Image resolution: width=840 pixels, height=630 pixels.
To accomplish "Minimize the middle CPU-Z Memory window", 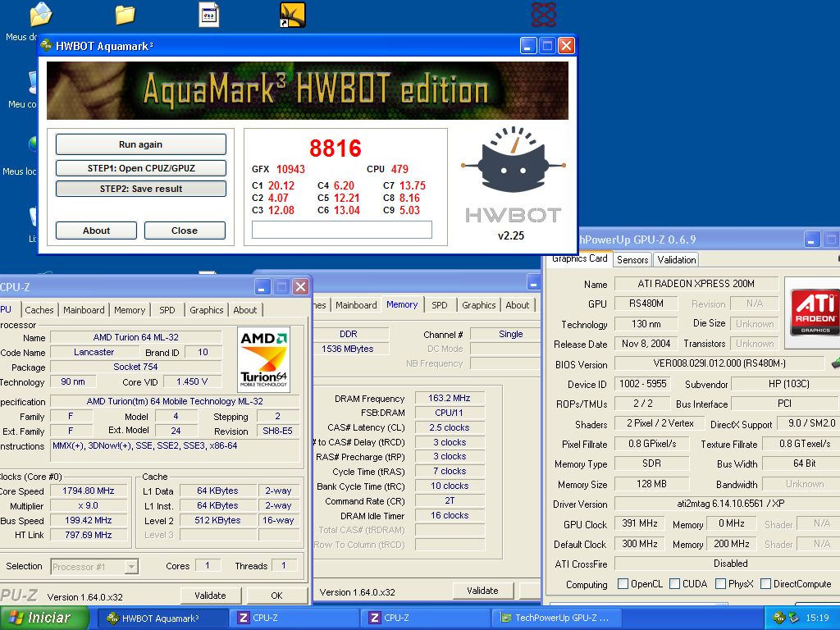I will click(x=533, y=282).
